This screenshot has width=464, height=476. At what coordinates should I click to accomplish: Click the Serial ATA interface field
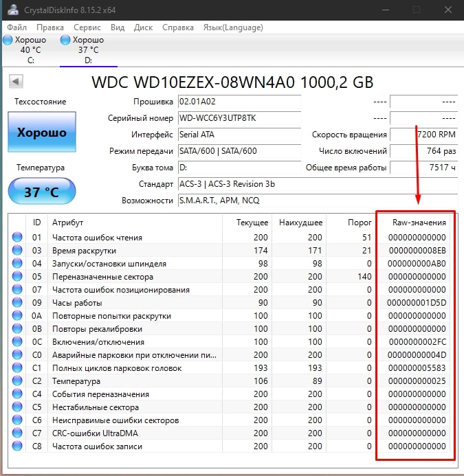[239, 135]
